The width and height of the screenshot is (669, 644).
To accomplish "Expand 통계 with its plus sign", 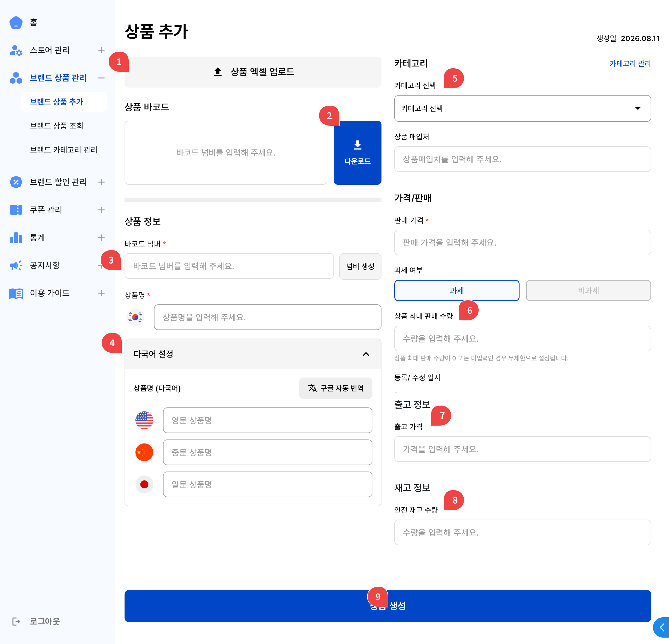I will click(101, 237).
